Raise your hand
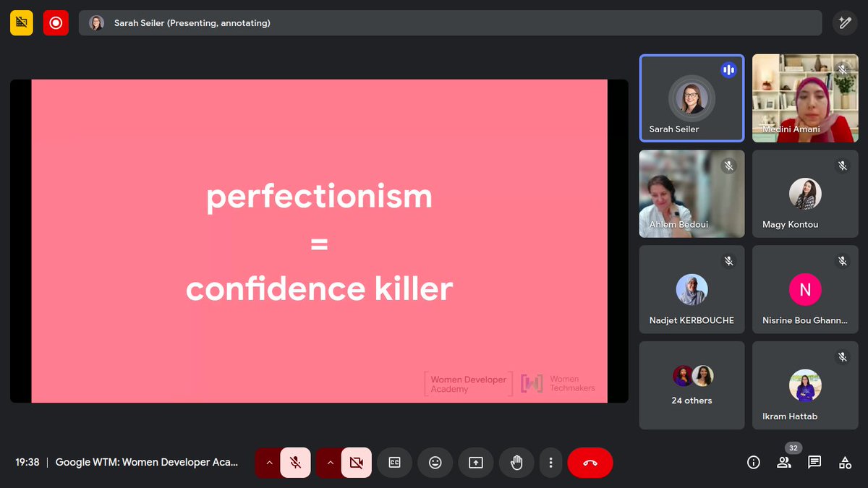This screenshot has height=488, width=868. [x=516, y=463]
